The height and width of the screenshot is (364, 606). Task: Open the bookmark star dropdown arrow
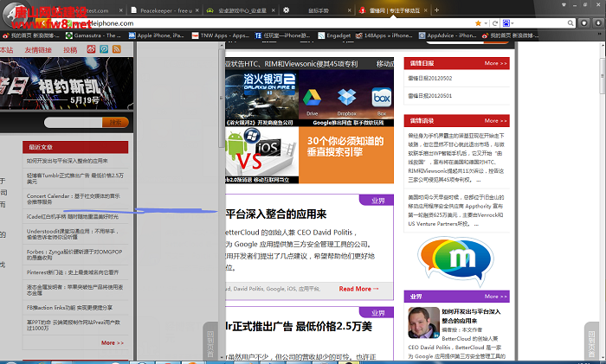click(486, 23)
